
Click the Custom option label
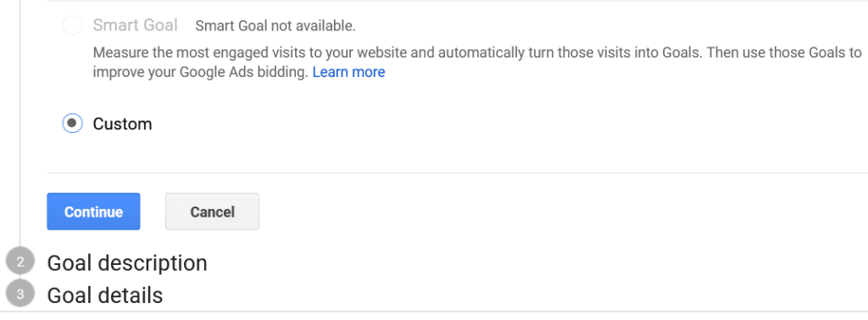click(122, 124)
